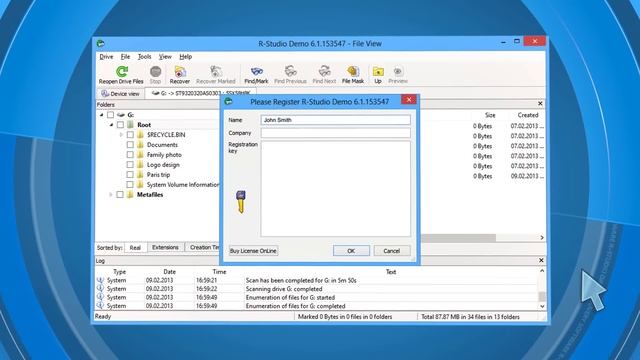Image resolution: width=640 pixels, height=360 pixels.
Task: Open the File menu
Action: pos(125,57)
